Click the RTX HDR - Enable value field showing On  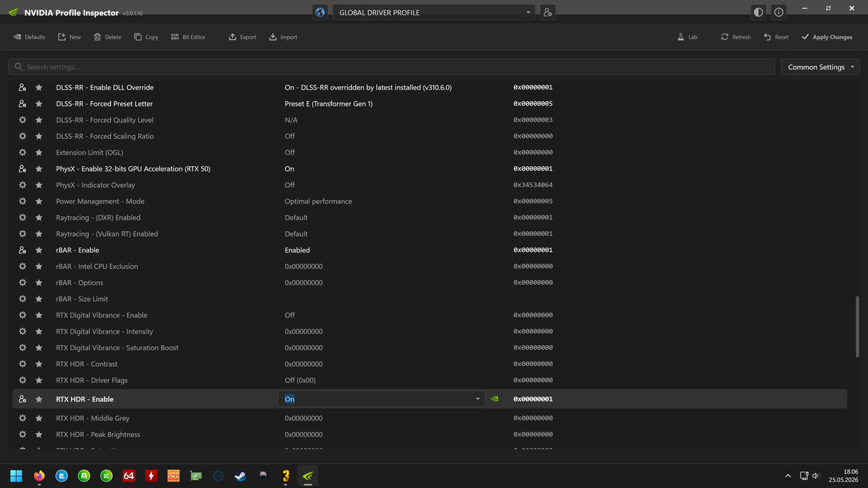(381, 399)
